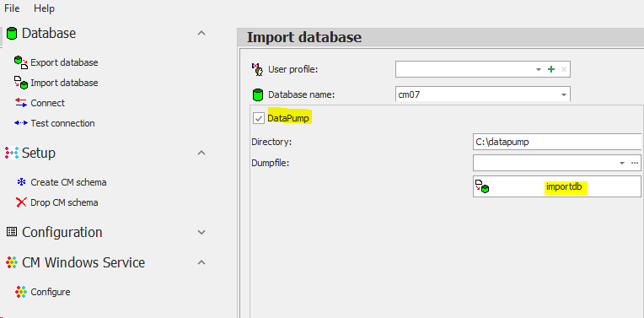Open the User profile dropdown arrow
Viewport: 644px width, 318px height.
point(539,70)
